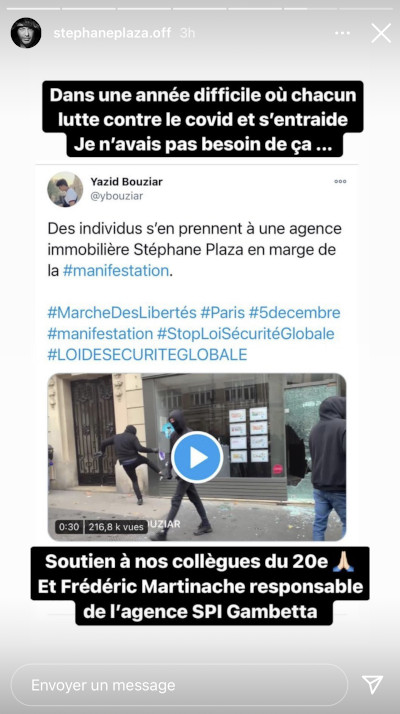The width and height of the screenshot is (400, 714).
Task: Tap the SPI Gambetta support caption
Action: 200,586
